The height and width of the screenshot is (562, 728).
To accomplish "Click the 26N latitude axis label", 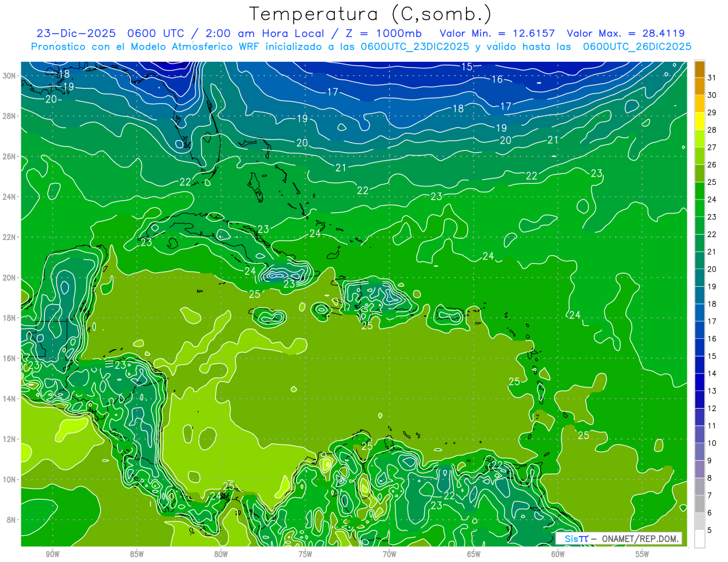I will [x=10, y=156].
